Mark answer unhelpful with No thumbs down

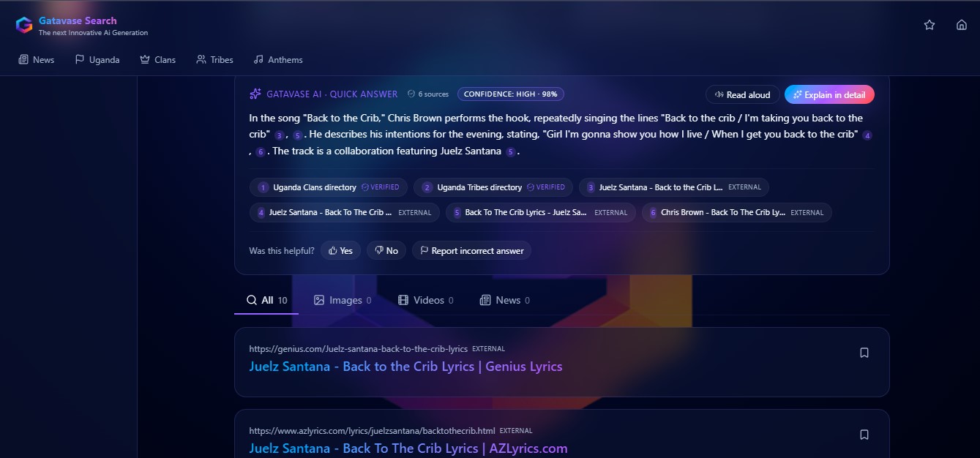tap(386, 250)
